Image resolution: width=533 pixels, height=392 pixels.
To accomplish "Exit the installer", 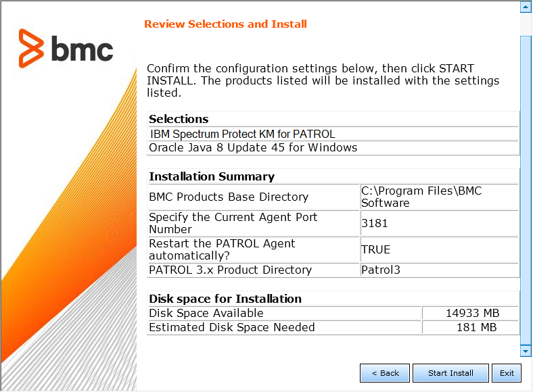I will 507,373.
